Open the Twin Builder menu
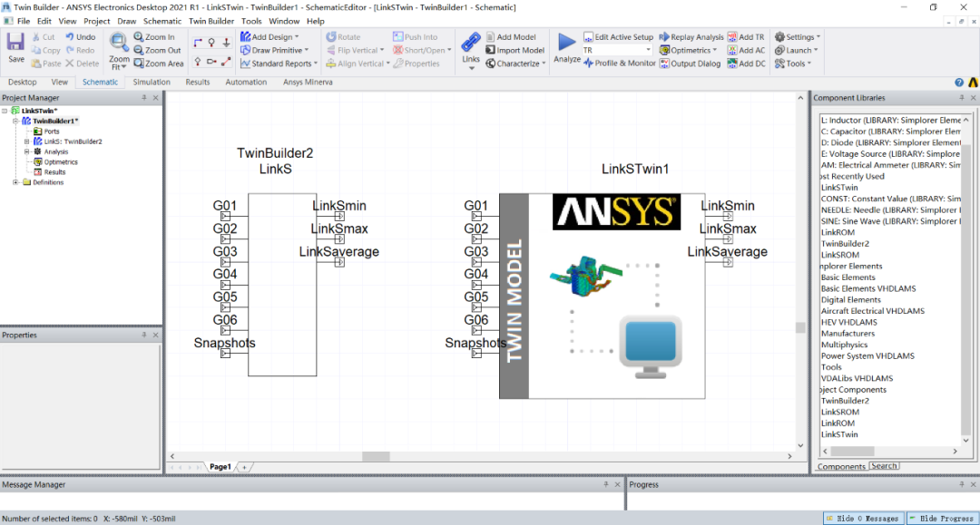Viewport: 980px width, 525px height. 211,21
